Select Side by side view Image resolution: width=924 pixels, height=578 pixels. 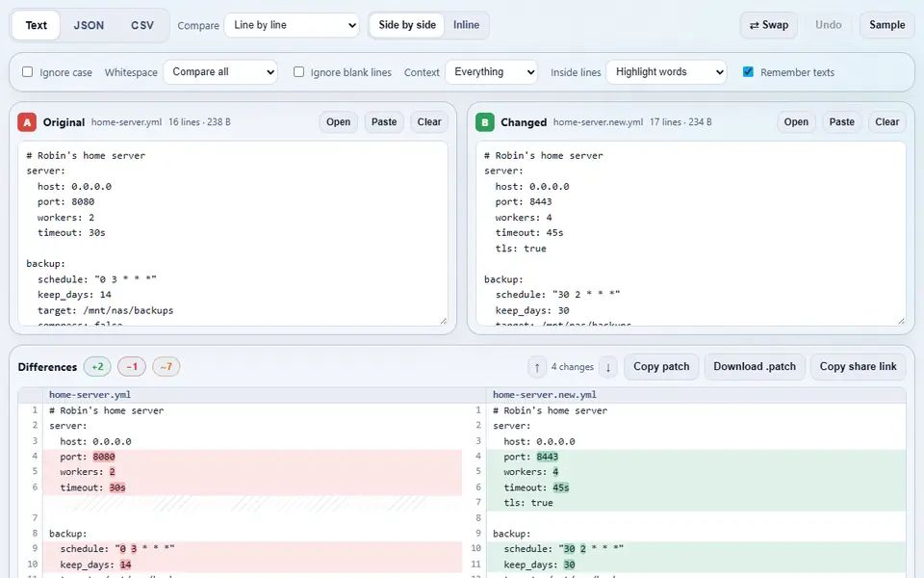point(406,25)
